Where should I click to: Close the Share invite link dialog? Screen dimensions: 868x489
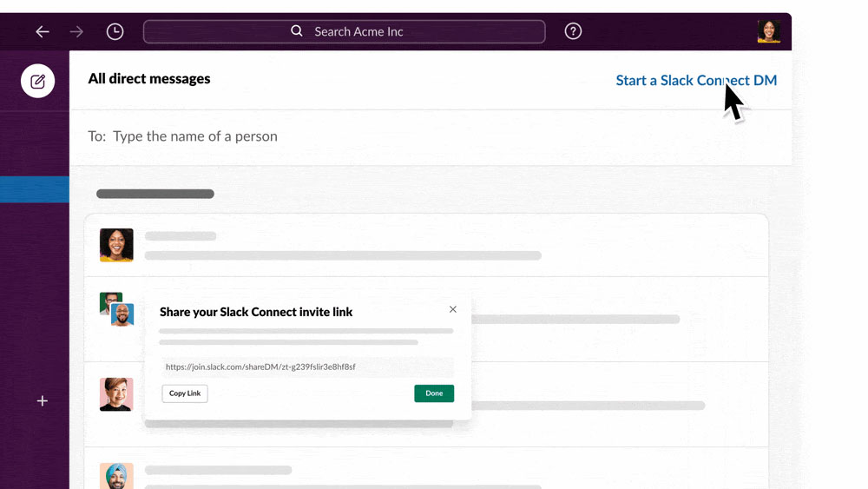[x=453, y=309]
